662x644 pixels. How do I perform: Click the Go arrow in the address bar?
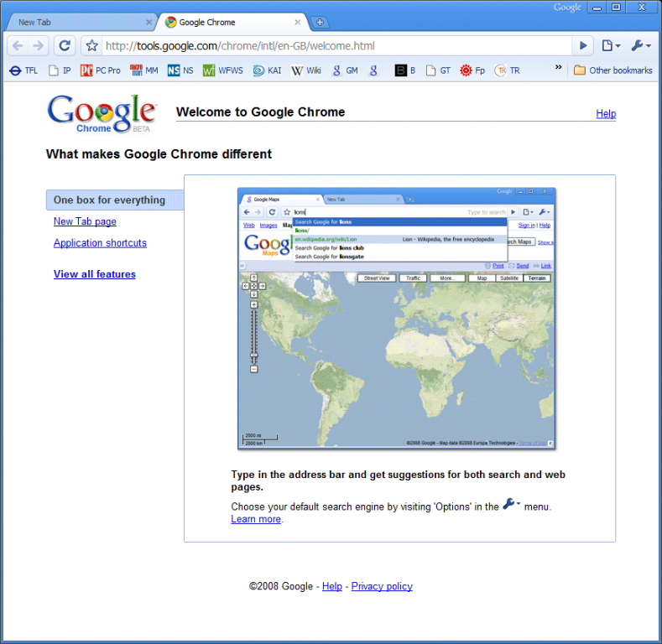(x=583, y=45)
